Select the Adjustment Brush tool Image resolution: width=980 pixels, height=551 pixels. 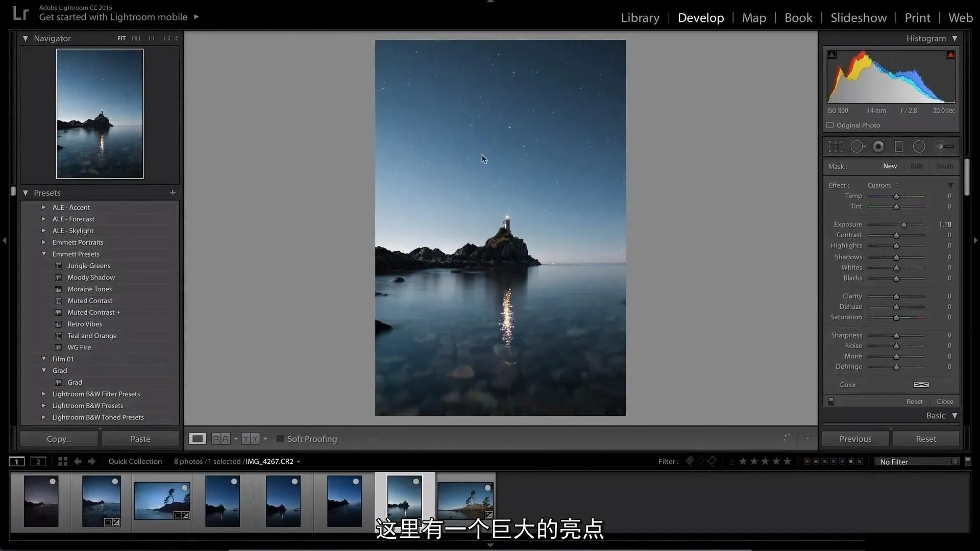pos(944,147)
